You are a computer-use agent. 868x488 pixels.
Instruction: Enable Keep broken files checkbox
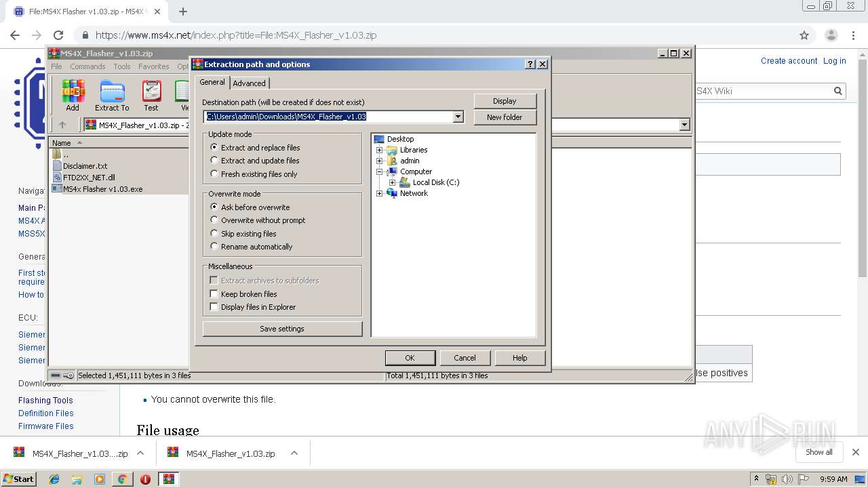tap(214, 294)
